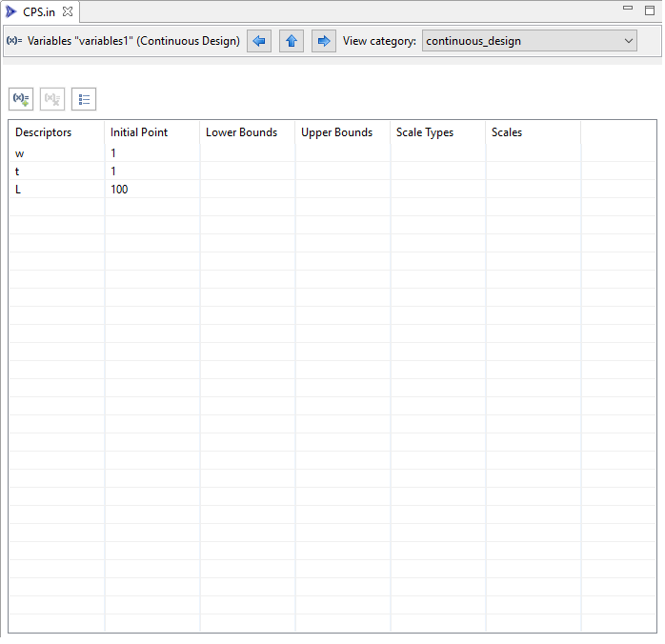Click the CPS.in tab file icon

pos(11,11)
